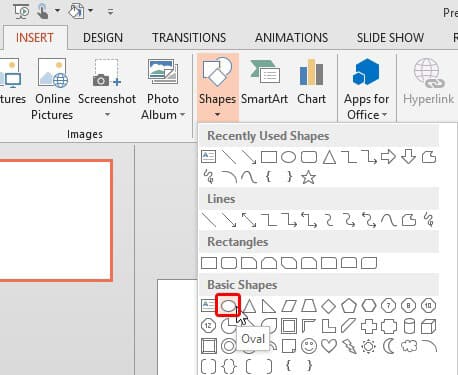Select Right Triangle in Basic Shapes
Image resolution: width=458 pixels, height=375 pixels.
(x=269, y=306)
